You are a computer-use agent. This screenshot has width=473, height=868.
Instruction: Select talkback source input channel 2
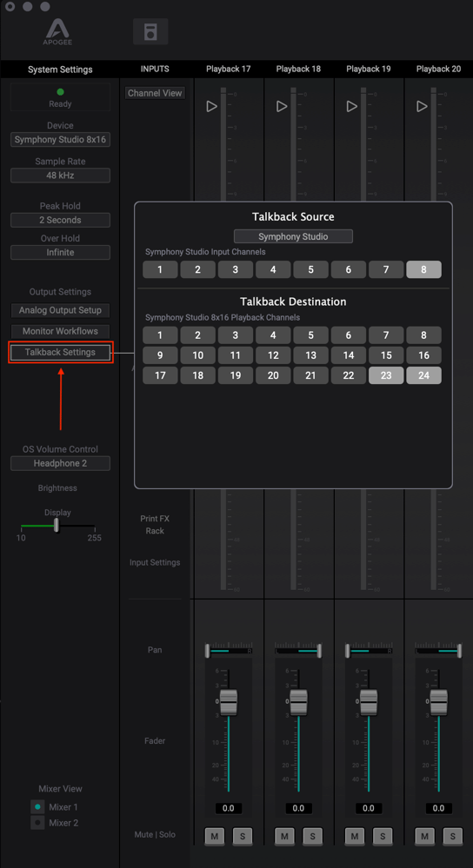pos(197,269)
